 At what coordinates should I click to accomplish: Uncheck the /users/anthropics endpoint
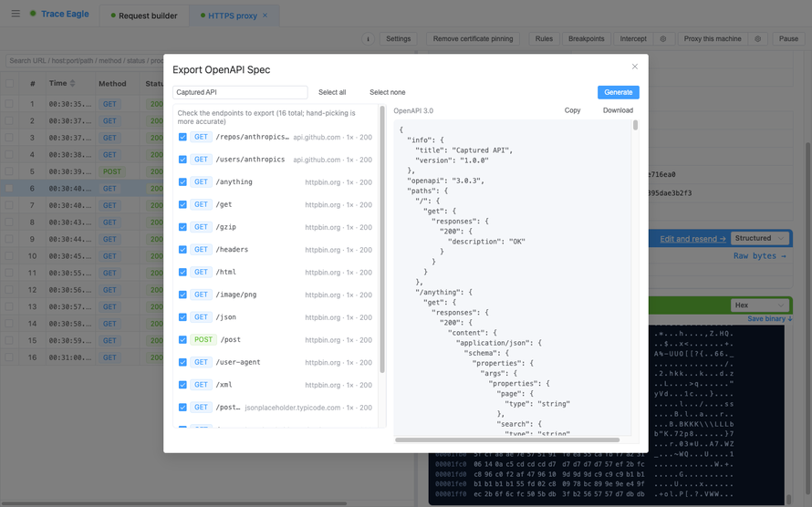[182, 160]
